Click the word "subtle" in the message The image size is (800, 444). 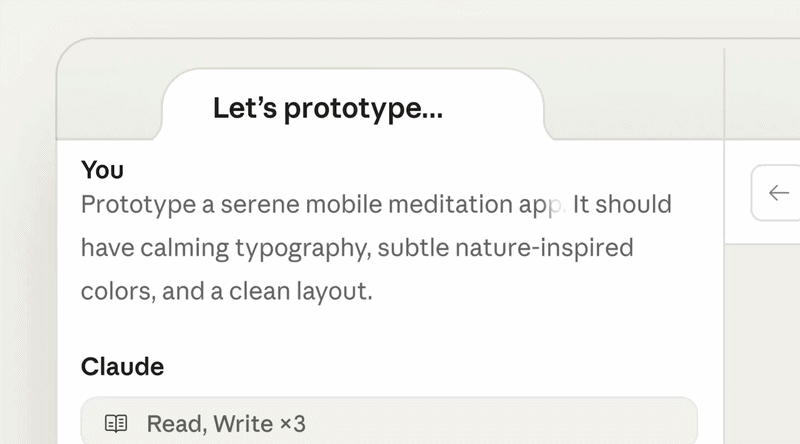pyautogui.click(x=409, y=247)
